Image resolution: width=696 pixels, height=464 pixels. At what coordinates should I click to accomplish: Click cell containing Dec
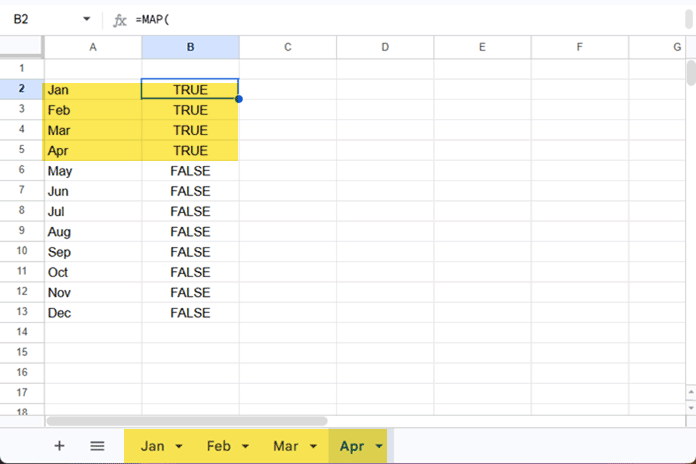click(x=93, y=313)
